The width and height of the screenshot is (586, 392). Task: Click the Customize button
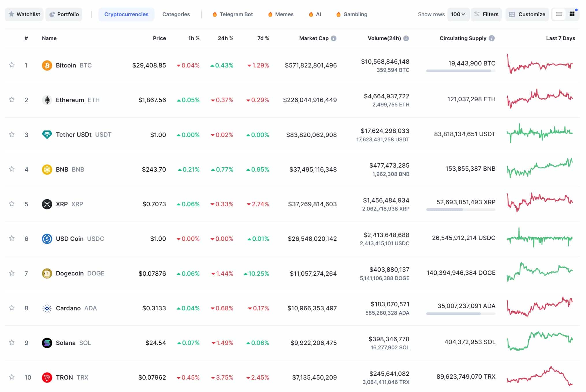point(527,14)
